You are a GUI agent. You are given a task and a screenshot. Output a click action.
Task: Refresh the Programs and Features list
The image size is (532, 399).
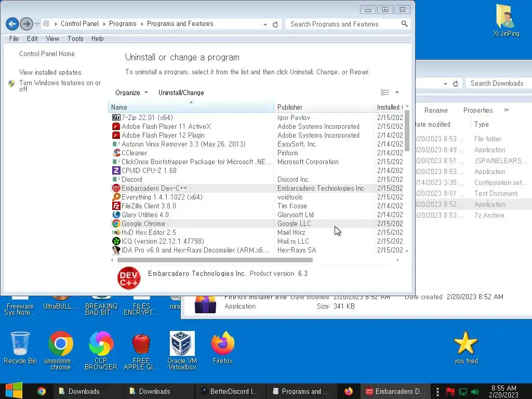coord(275,24)
